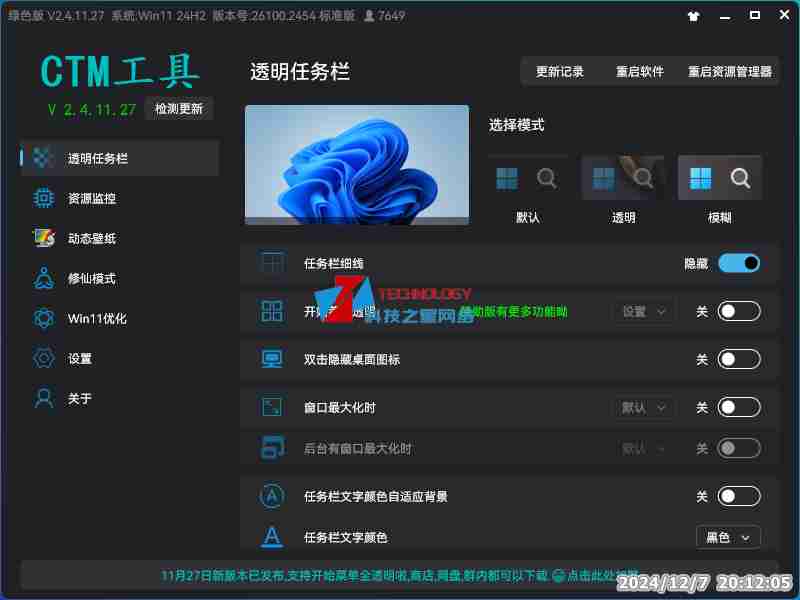The width and height of the screenshot is (800, 600).
Task: Click the 关于 person icon
Action: coord(43,398)
